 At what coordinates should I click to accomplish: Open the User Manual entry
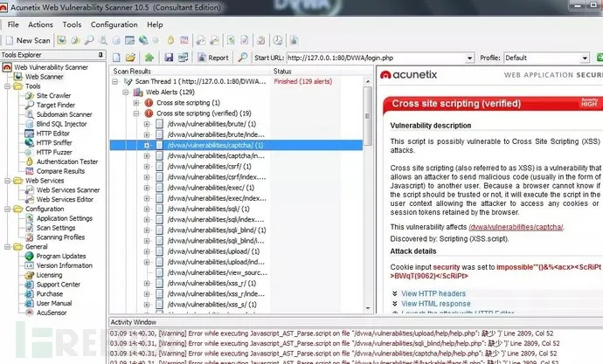coord(54,303)
